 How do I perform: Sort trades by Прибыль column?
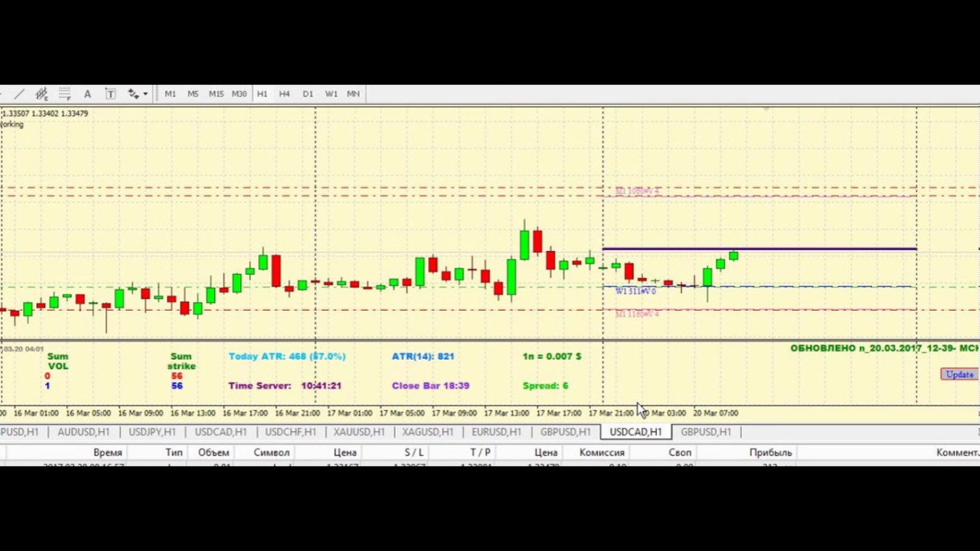(770, 452)
